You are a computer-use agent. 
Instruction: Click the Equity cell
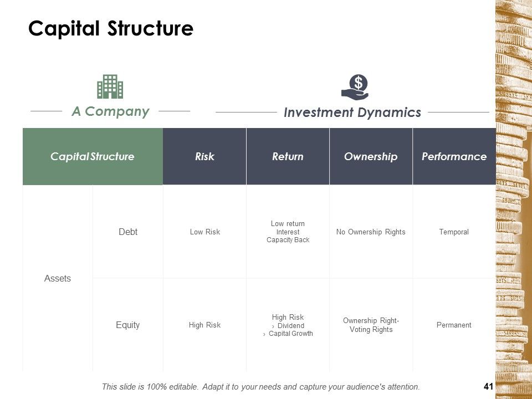point(128,325)
